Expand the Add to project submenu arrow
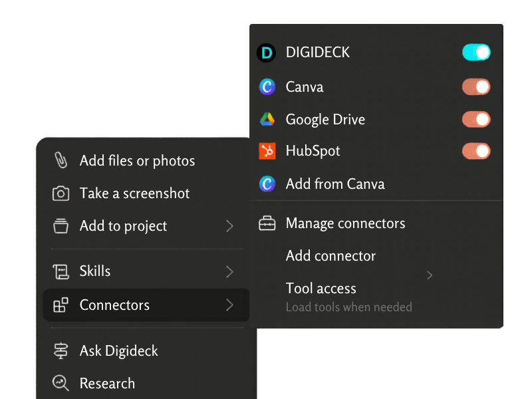Viewport: 532px width, 399px height. click(x=229, y=226)
